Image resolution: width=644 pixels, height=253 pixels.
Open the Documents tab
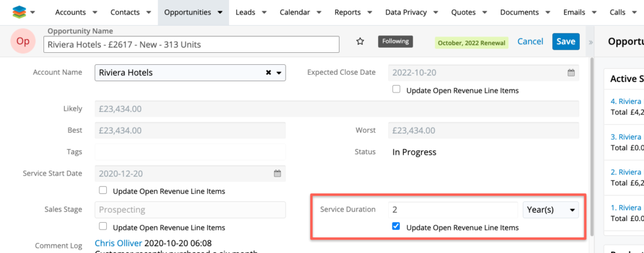[519, 13]
